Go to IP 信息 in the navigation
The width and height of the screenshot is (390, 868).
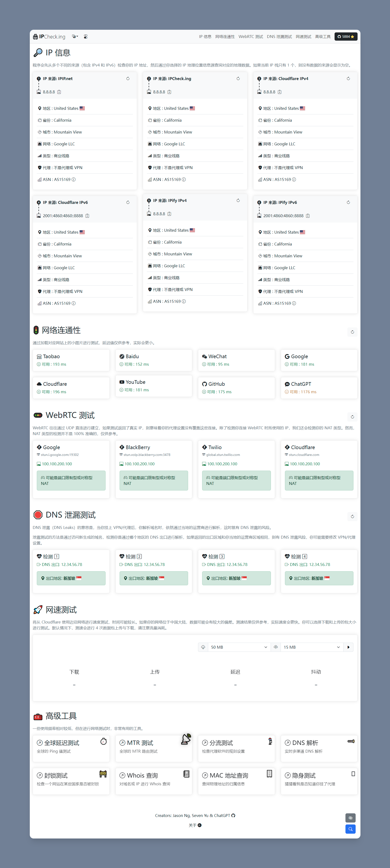coord(205,37)
